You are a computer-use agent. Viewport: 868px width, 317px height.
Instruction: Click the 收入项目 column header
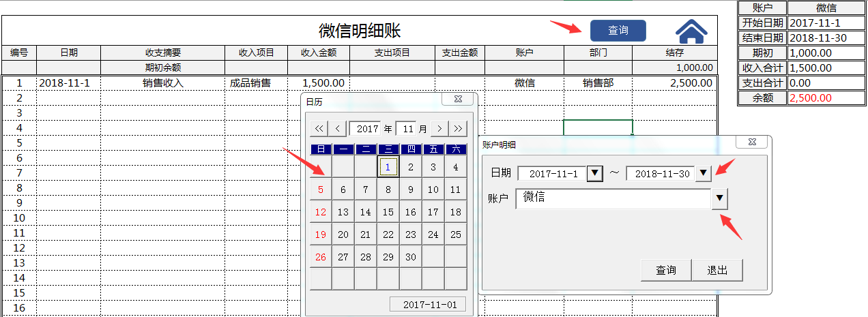pyautogui.click(x=256, y=52)
